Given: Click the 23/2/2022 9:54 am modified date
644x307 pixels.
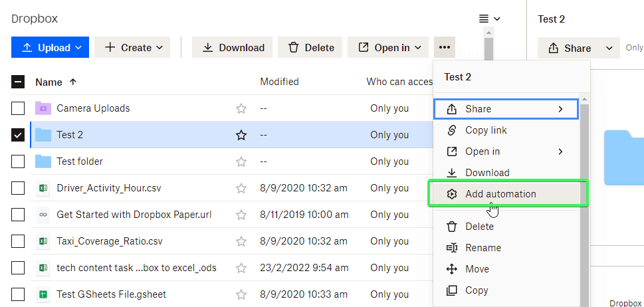Looking at the screenshot, I should point(304,268).
